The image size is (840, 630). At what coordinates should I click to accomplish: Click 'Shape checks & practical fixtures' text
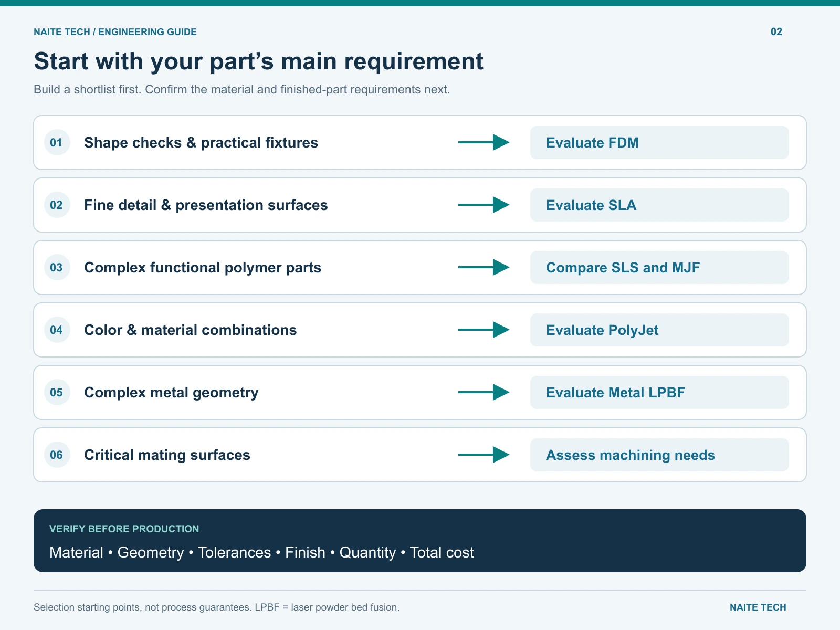pyautogui.click(x=201, y=143)
